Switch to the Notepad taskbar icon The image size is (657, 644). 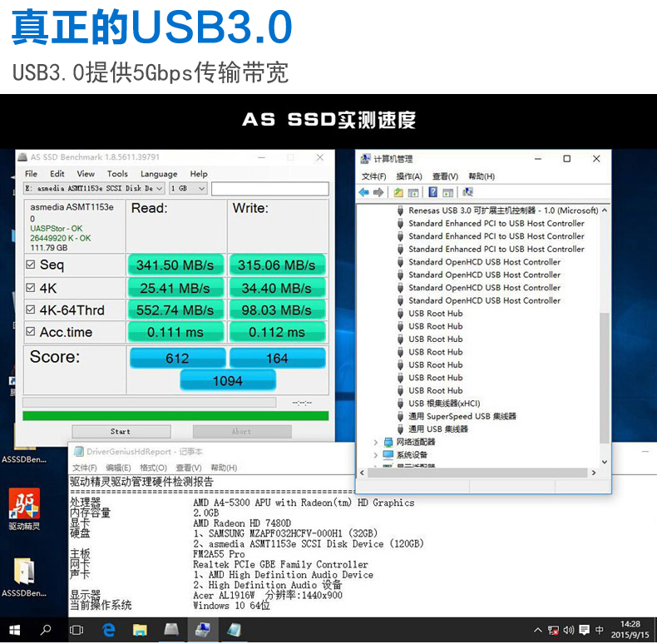[235, 630]
